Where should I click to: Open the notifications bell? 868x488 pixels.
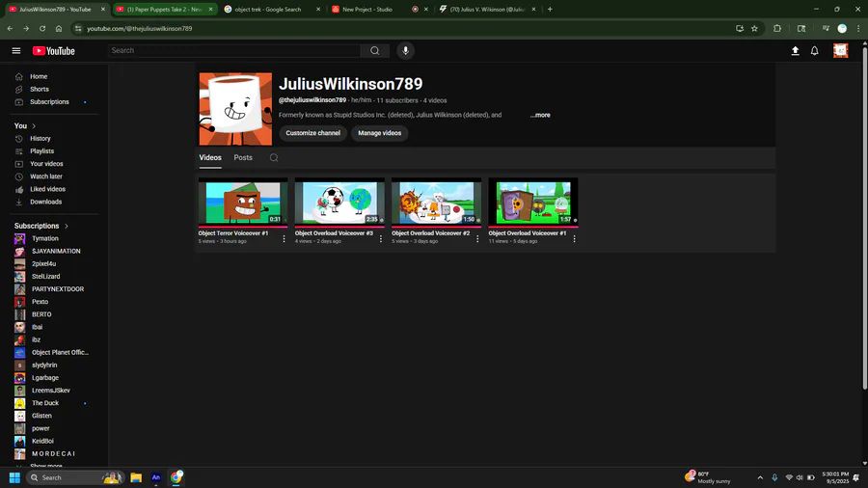click(x=815, y=51)
